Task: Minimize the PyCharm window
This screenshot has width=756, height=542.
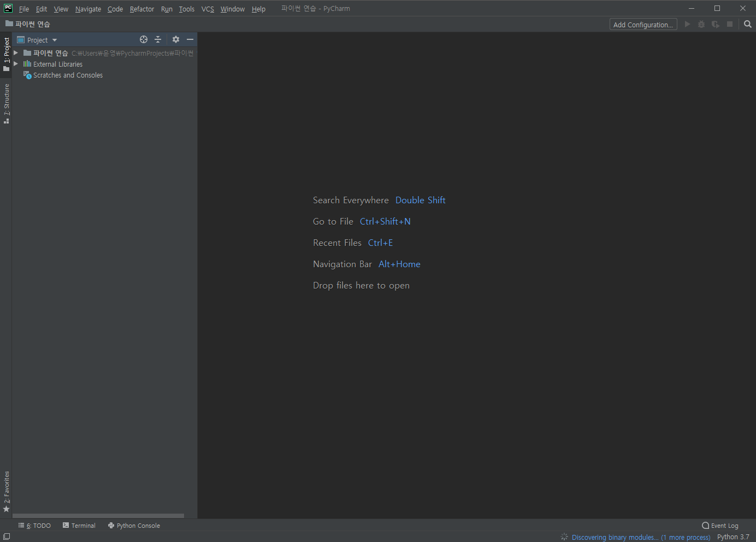Action: [692, 8]
